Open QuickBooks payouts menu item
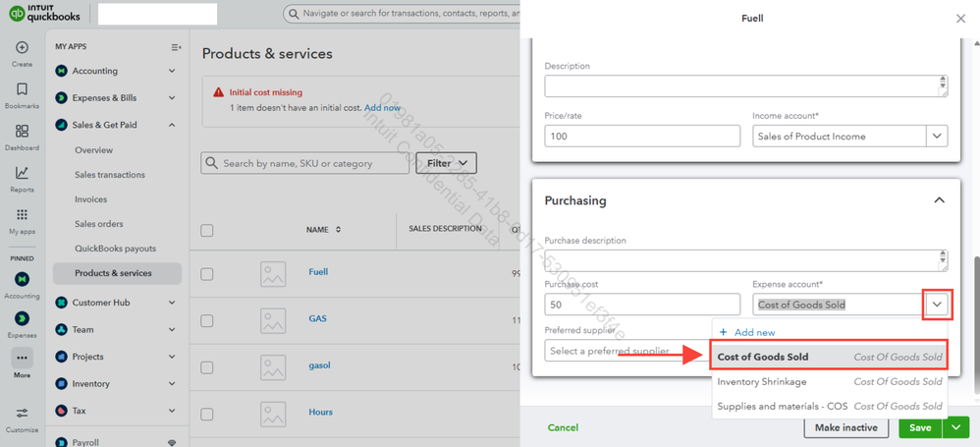The height and width of the screenshot is (447, 980). pyautogui.click(x=116, y=249)
